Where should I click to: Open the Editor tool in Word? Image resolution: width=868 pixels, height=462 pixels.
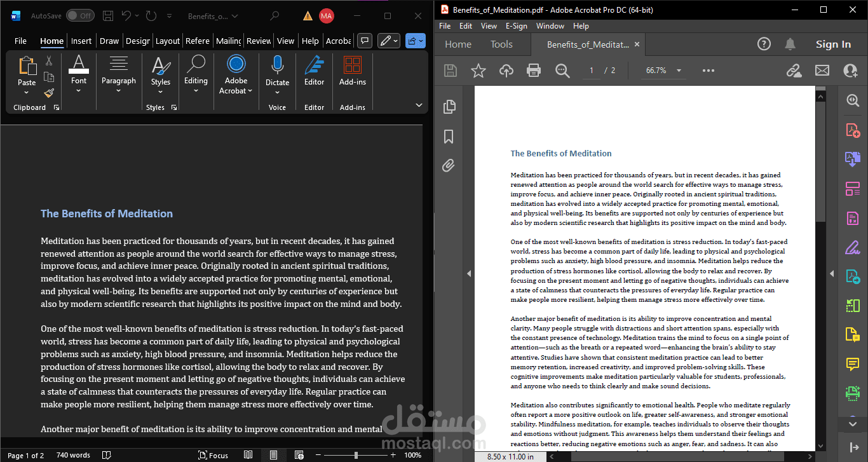[x=314, y=71]
